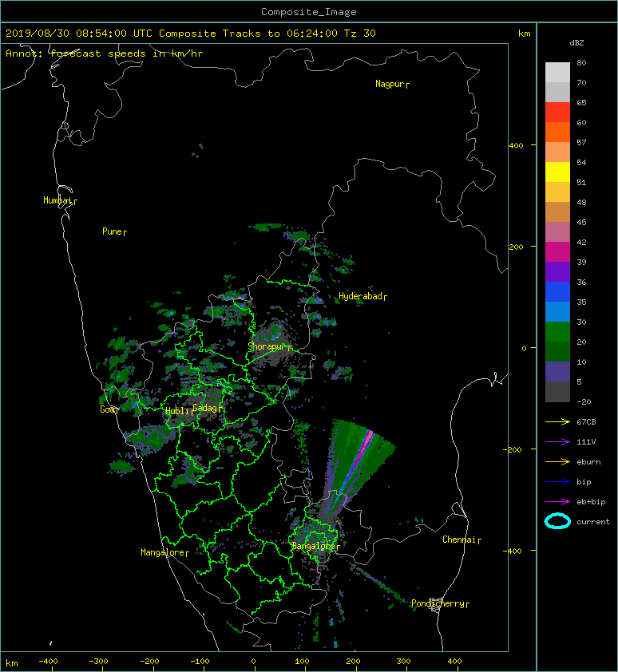Click the Hubli city label

click(180, 411)
